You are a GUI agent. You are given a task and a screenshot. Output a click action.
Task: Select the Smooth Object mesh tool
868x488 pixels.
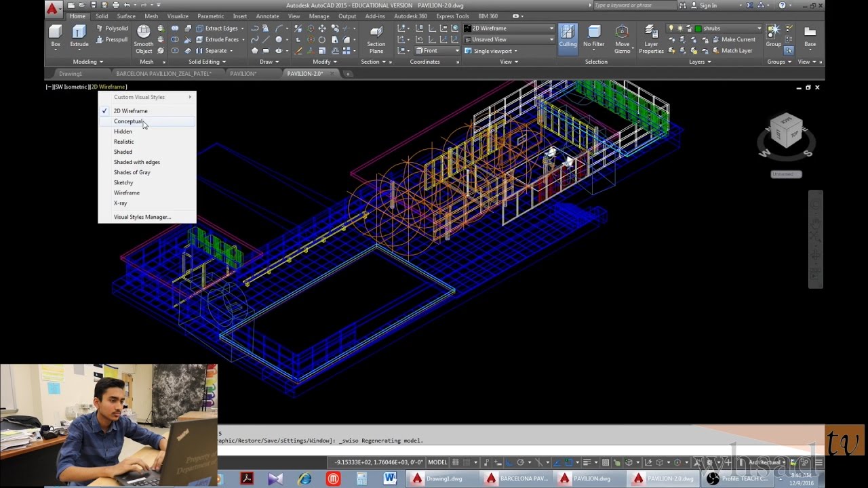144,39
